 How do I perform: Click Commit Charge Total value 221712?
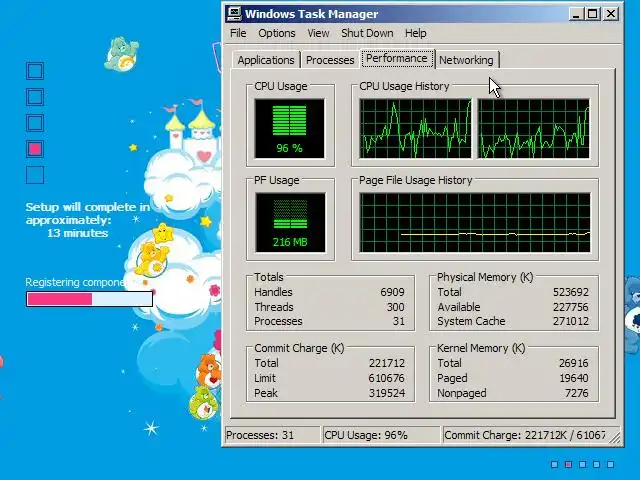point(387,363)
